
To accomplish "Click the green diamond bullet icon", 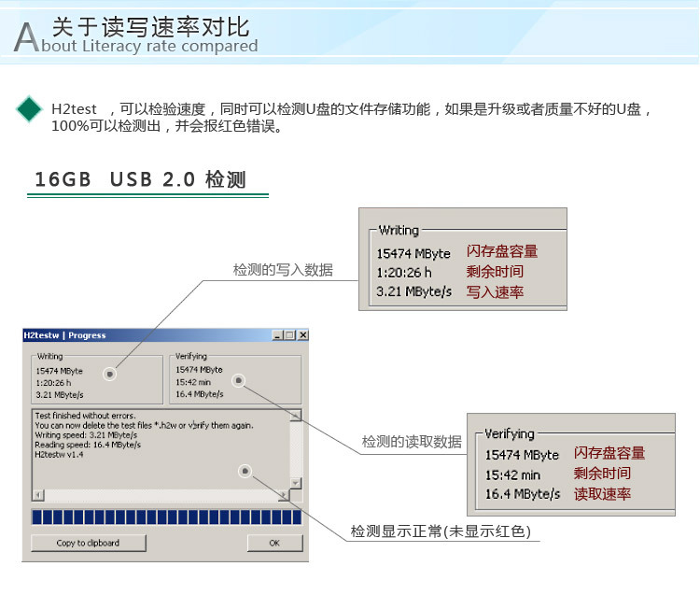I will [30, 108].
